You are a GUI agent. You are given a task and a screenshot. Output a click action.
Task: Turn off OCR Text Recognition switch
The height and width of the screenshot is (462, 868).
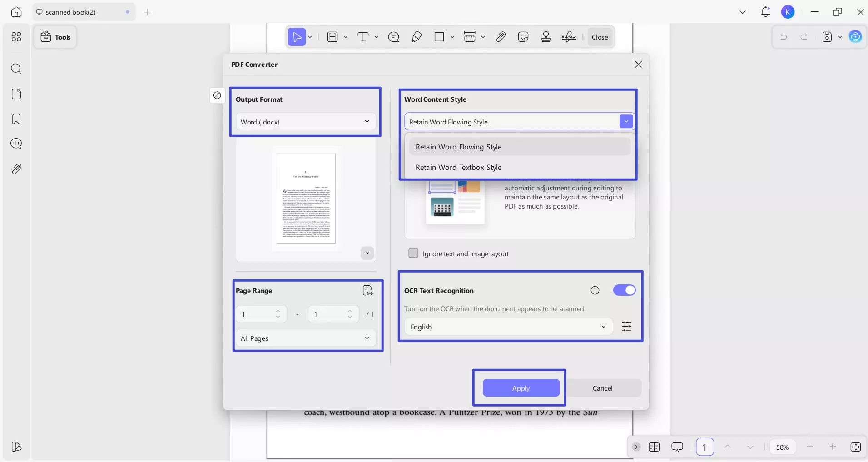624,290
